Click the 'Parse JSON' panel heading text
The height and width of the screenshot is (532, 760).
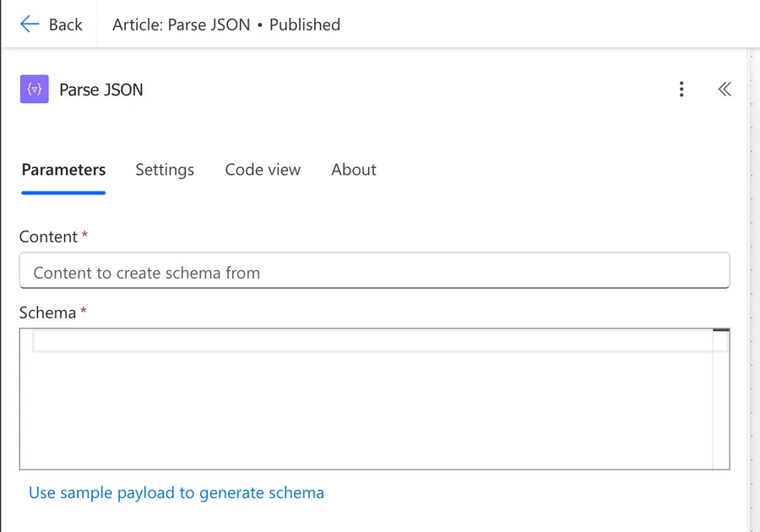(x=101, y=90)
